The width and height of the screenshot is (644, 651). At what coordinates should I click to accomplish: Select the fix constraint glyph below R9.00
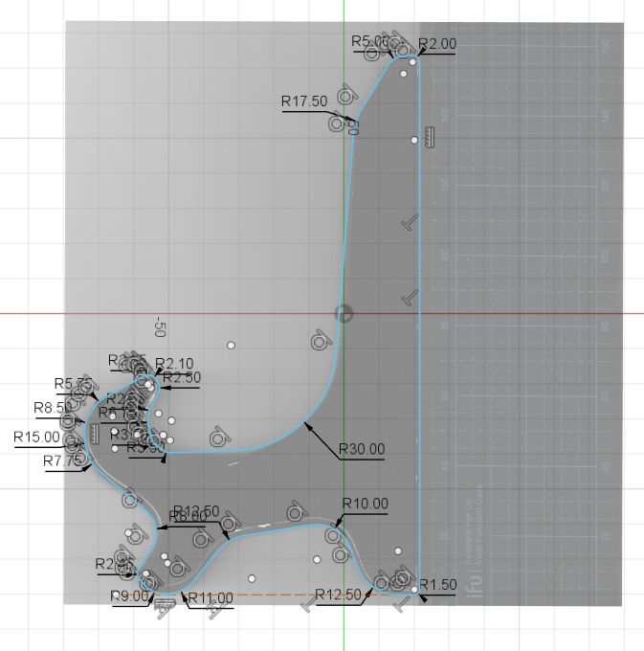165,604
